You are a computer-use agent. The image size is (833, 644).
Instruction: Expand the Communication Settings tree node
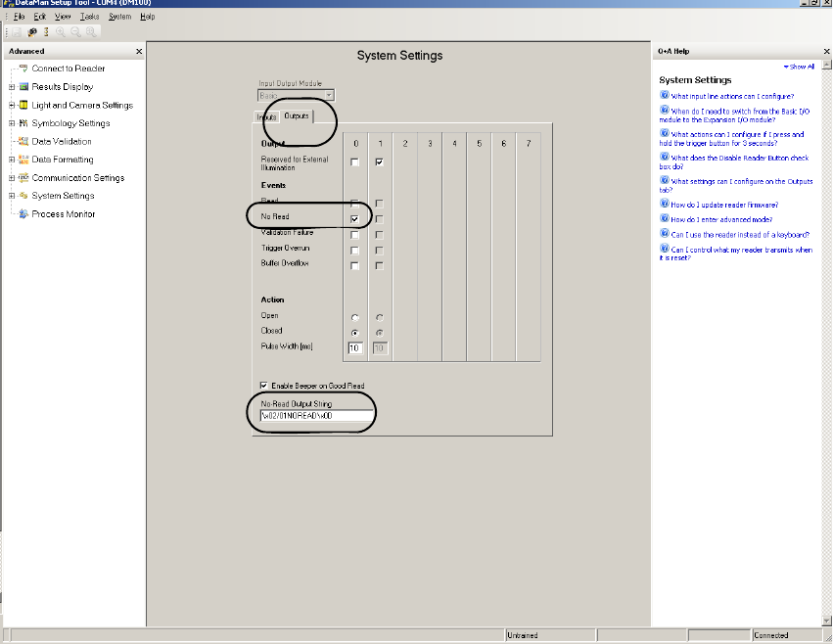[12, 178]
